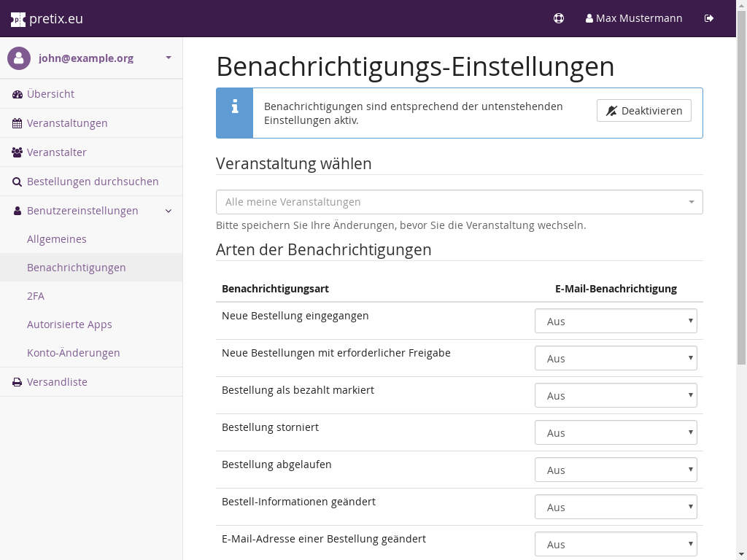Change email setting for 'Bestellung storniert'
The height and width of the screenshot is (560, 747).
(x=616, y=432)
